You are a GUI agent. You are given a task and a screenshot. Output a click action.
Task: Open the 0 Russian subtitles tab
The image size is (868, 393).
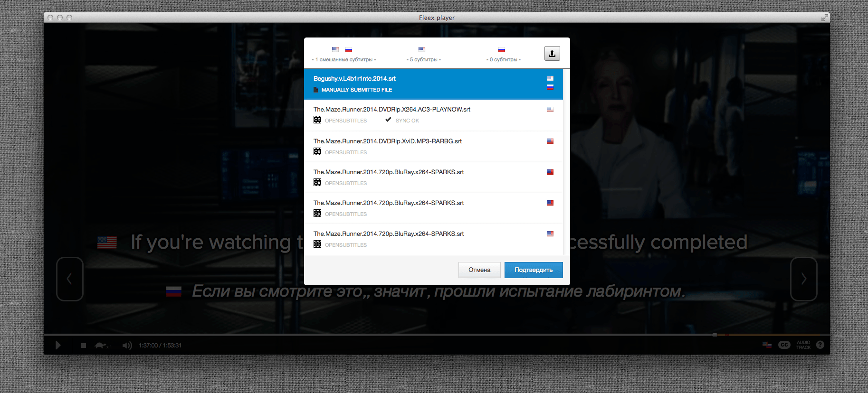click(x=503, y=55)
